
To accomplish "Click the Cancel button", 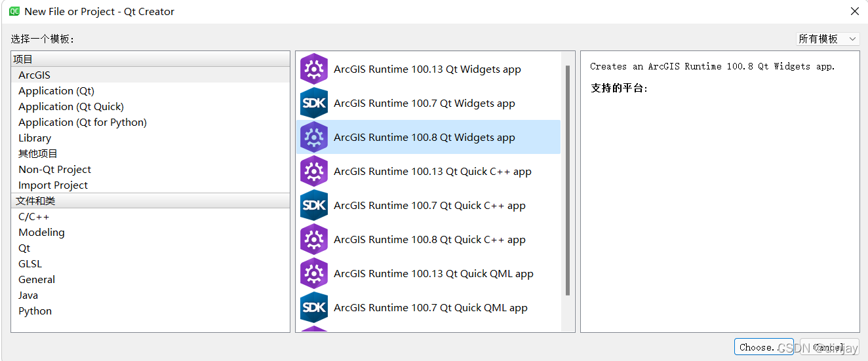I will point(829,347).
